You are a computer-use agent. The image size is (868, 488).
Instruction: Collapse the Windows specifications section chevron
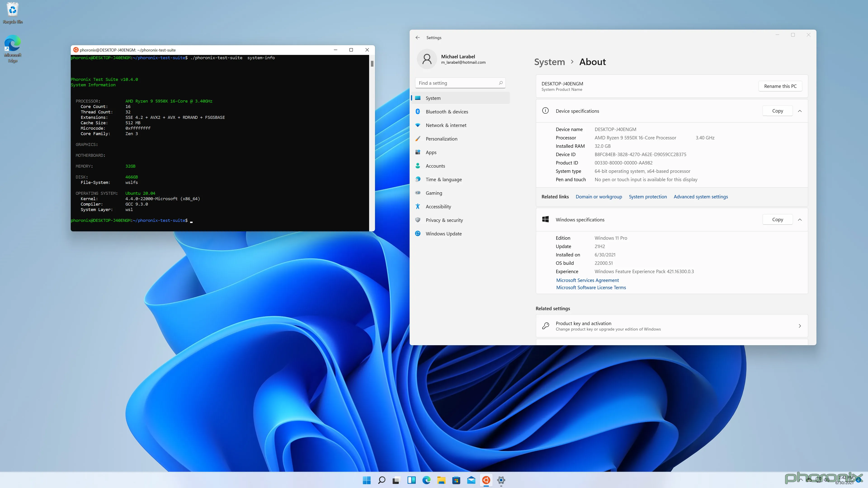coord(800,220)
